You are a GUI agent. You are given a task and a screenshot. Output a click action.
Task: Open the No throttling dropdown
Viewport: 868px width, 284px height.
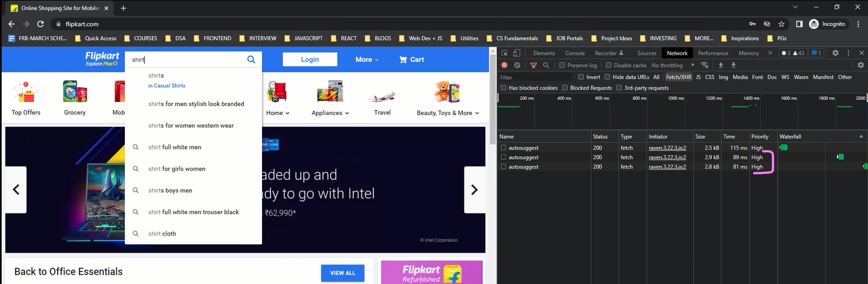coord(672,65)
